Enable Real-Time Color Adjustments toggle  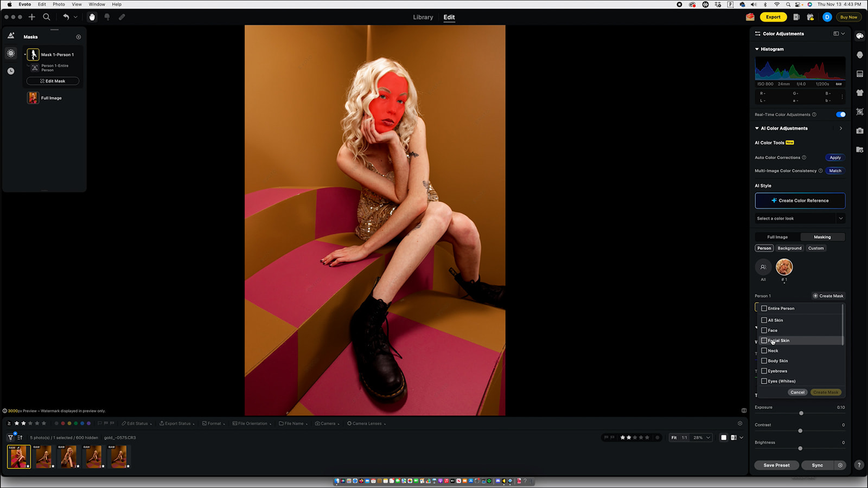click(x=840, y=114)
